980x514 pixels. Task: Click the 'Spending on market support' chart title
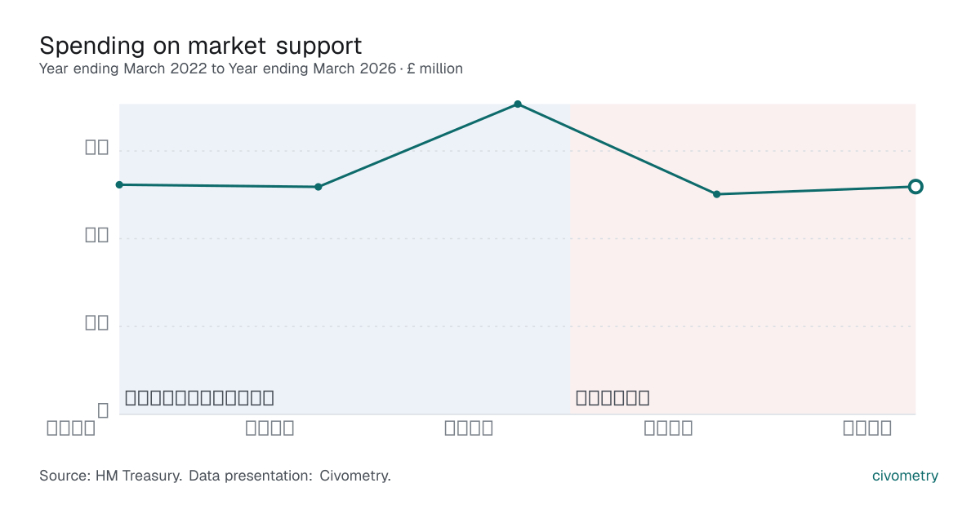(x=201, y=44)
